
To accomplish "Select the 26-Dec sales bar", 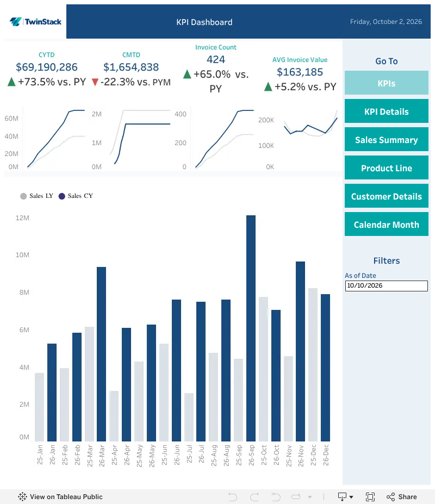I will coord(325,368).
